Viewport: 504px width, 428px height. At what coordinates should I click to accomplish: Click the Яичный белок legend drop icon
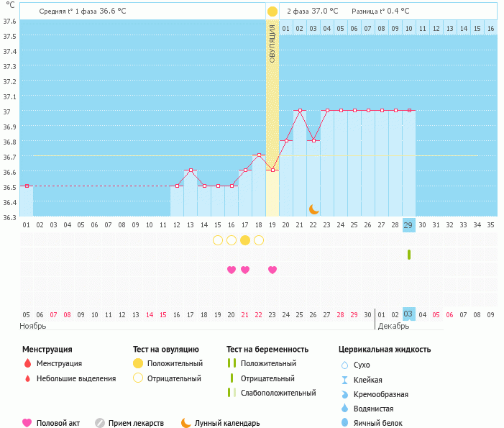(344, 423)
